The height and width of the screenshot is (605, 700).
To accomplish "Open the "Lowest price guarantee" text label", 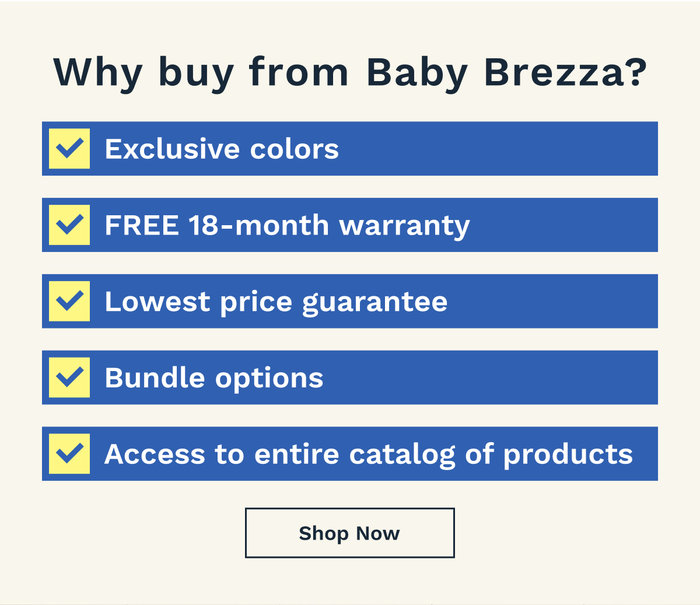I will click(276, 302).
